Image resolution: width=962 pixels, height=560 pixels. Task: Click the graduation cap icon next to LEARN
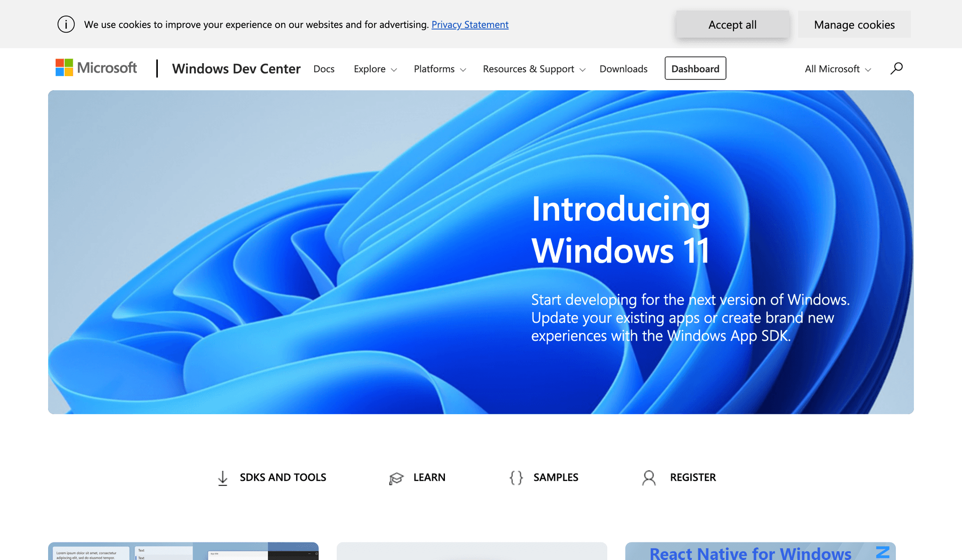(x=396, y=477)
